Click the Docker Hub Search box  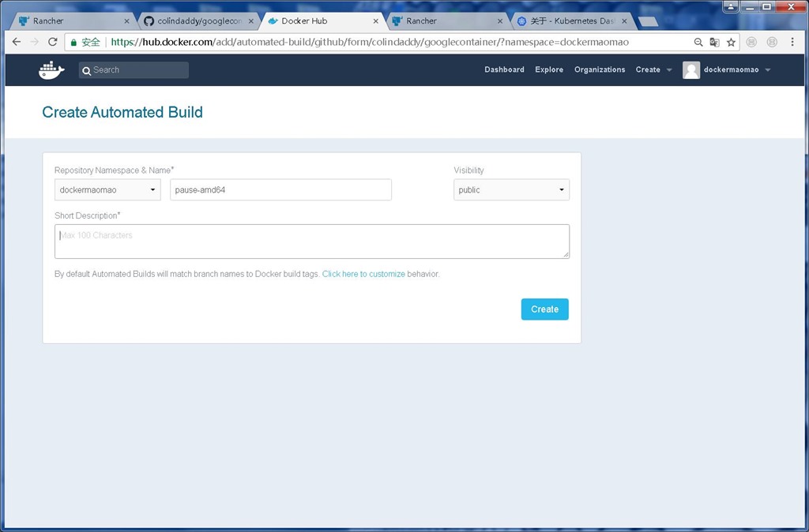[134, 70]
